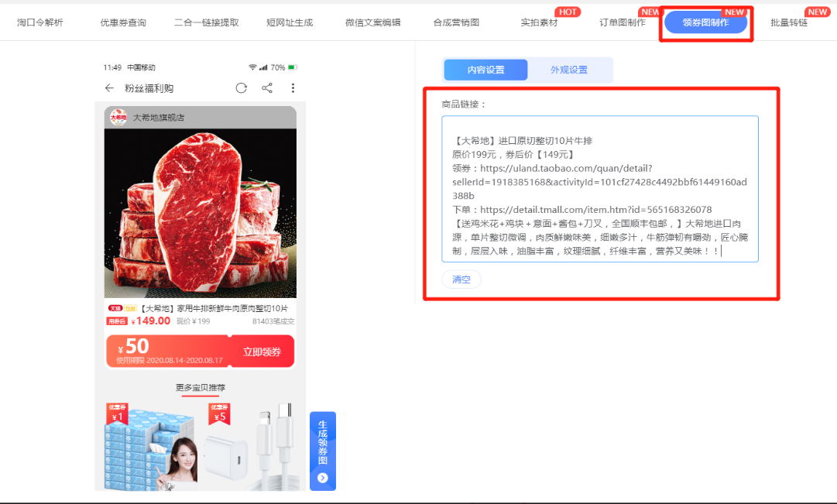Click the ¥149.00 after-coupon price
The image size is (837, 504).
click(x=150, y=321)
